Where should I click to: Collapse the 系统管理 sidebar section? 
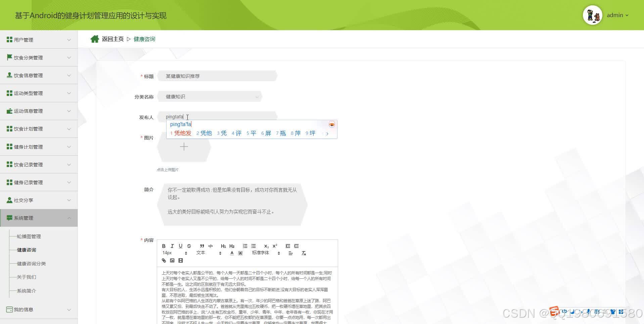tap(39, 218)
